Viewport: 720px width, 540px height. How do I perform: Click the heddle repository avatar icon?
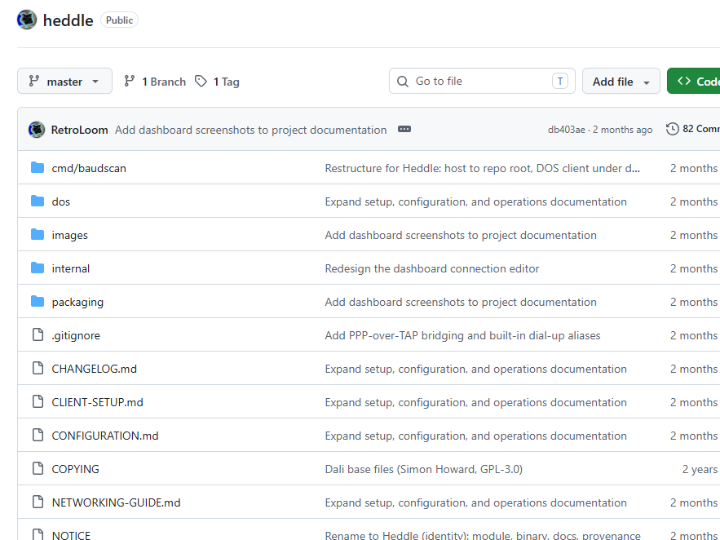27,20
